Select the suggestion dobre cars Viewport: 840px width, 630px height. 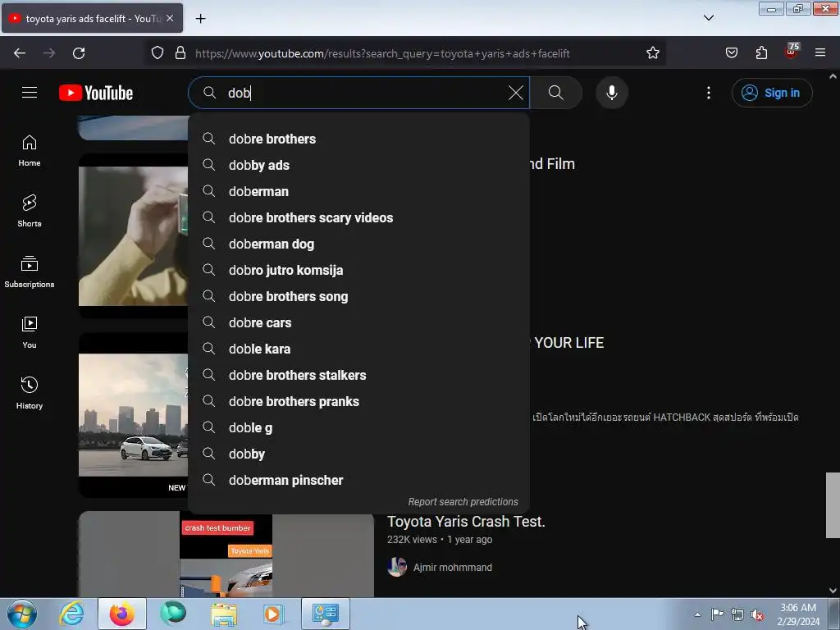click(359, 322)
